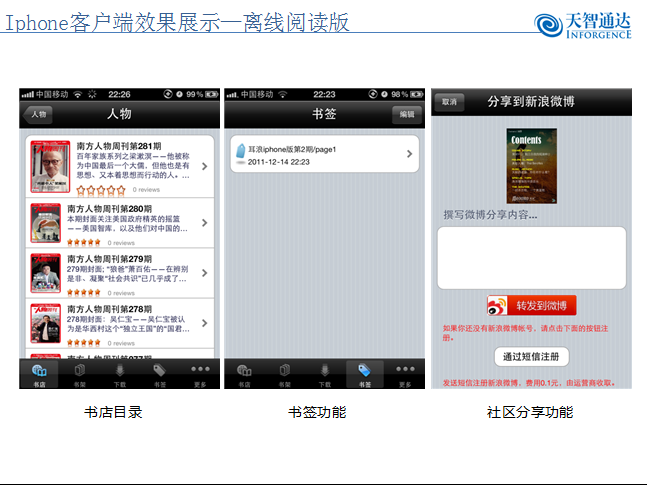Click the 0 reviews text under 第281期
This screenshot has height=485, width=647.
(x=146, y=190)
